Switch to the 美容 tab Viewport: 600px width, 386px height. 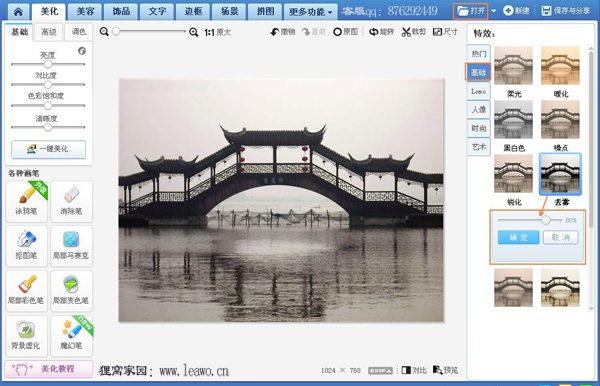pyautogui.click(x=85, y=11)
